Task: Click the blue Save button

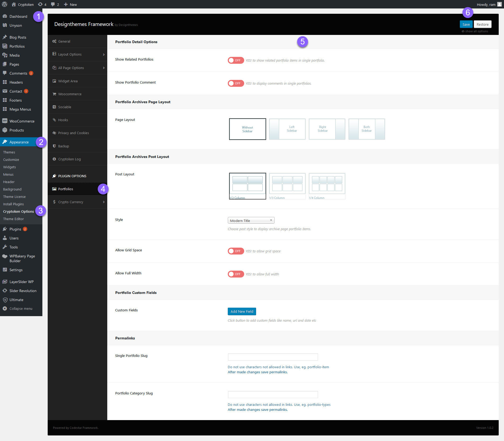Action: pyautogui.click(x=466, y=24)
